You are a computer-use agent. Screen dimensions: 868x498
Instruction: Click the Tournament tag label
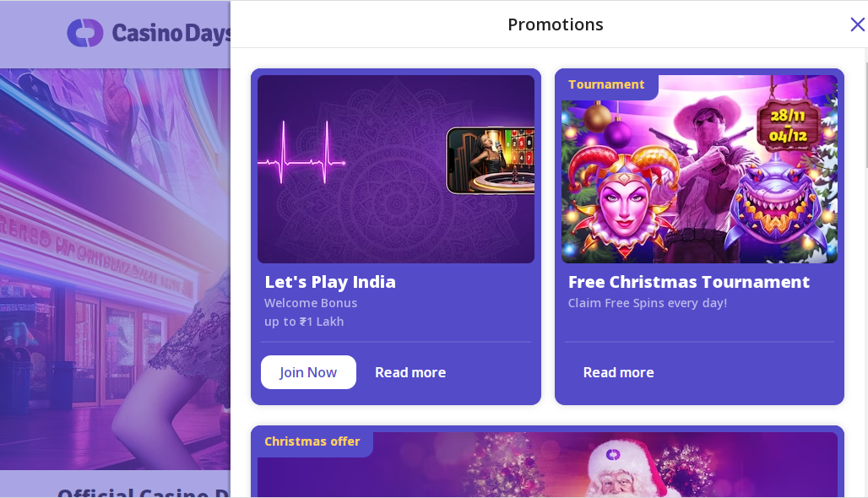[606, 84]
